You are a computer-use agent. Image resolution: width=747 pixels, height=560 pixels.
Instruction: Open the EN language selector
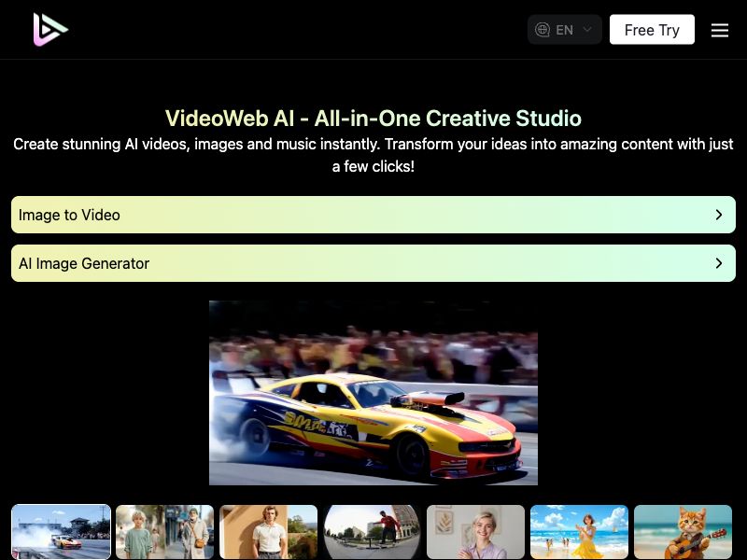click(x=564, y=29)
